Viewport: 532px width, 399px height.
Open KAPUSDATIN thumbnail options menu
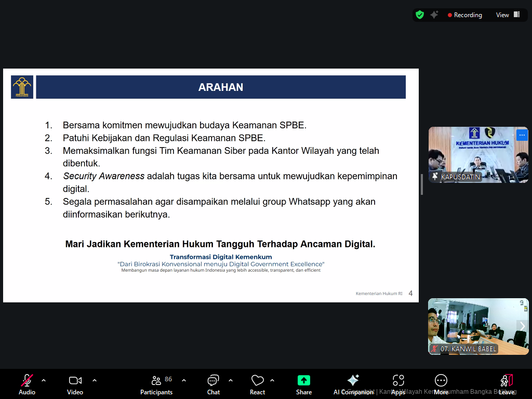pos(522,135)
